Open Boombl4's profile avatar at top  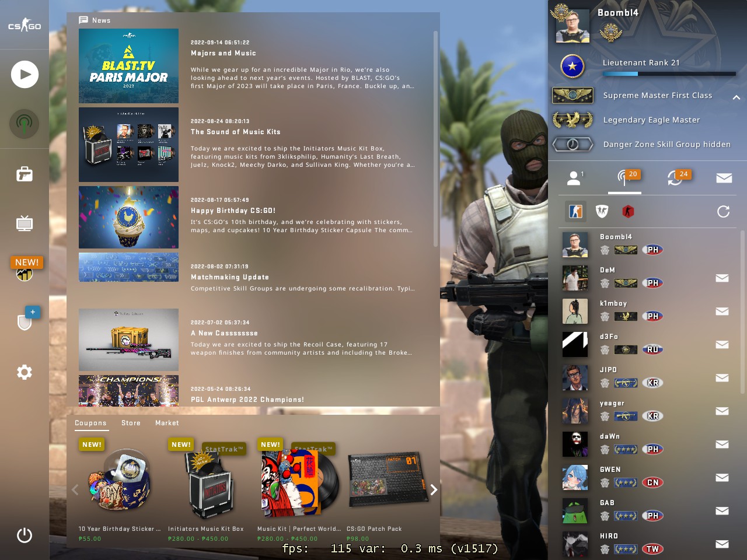click(x=573, y=26)
